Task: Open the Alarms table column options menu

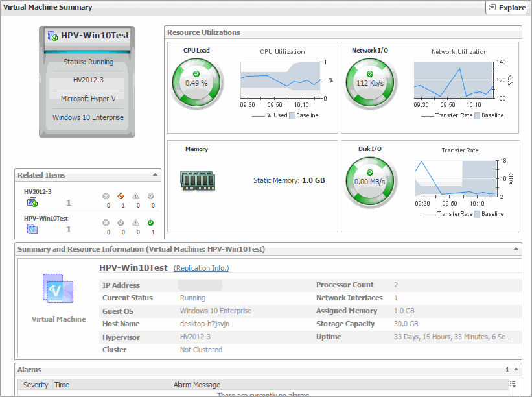Action: [x=513, y=385]
